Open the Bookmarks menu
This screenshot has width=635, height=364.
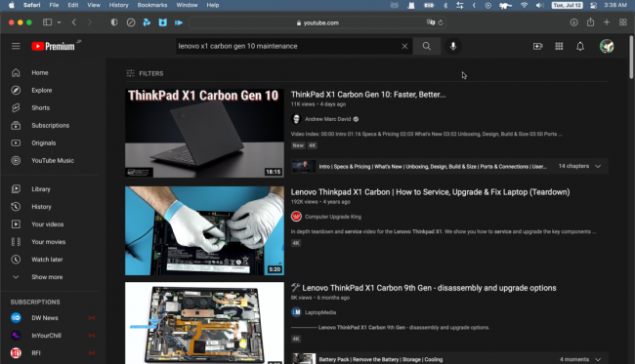pos(152,5)
